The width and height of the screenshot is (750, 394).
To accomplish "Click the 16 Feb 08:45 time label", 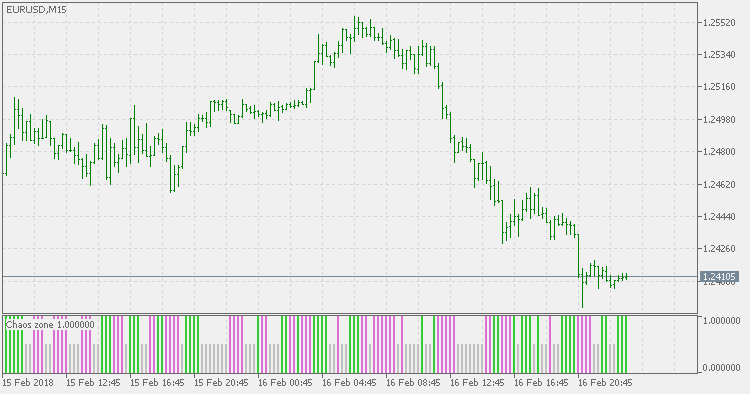I will 414,383.
